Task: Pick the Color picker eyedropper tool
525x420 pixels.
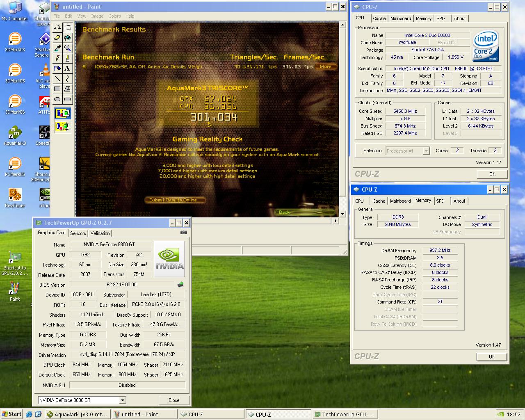Action: tap(57, 48)
